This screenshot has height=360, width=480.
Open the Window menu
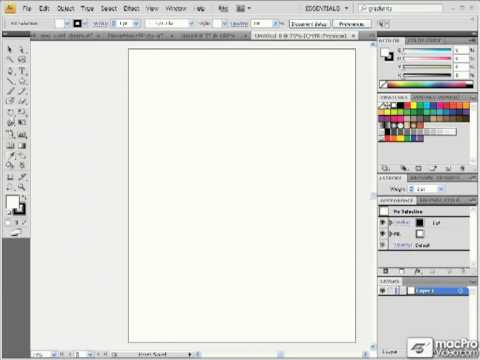click(176, 8)
